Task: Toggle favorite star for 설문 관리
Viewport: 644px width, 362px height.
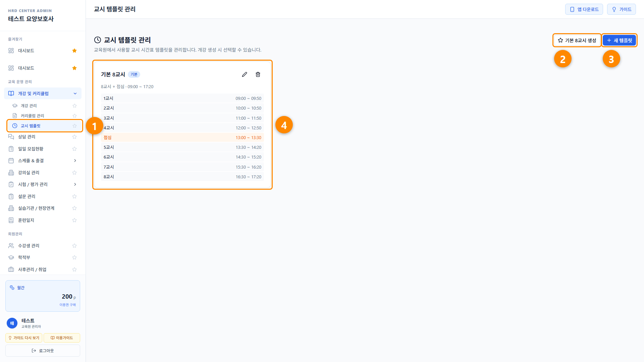Action: (74, 196)
